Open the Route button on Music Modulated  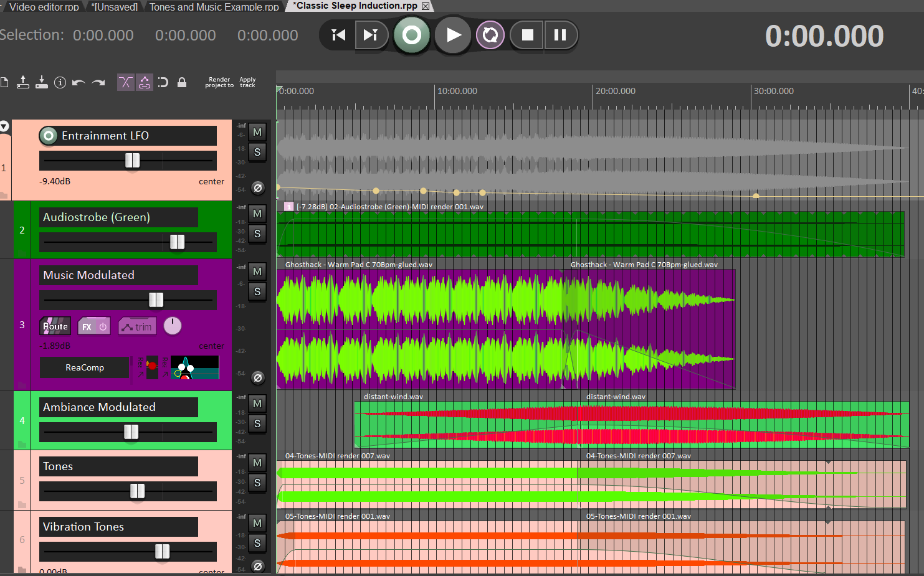pyautogui.click(x=55, y=326)
